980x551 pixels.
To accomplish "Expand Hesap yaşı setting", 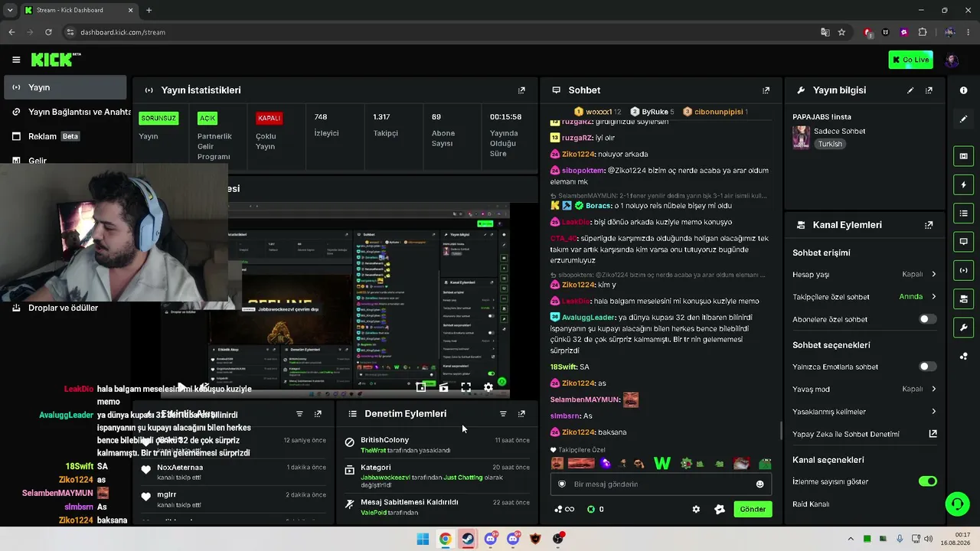I will pos(864,274).
